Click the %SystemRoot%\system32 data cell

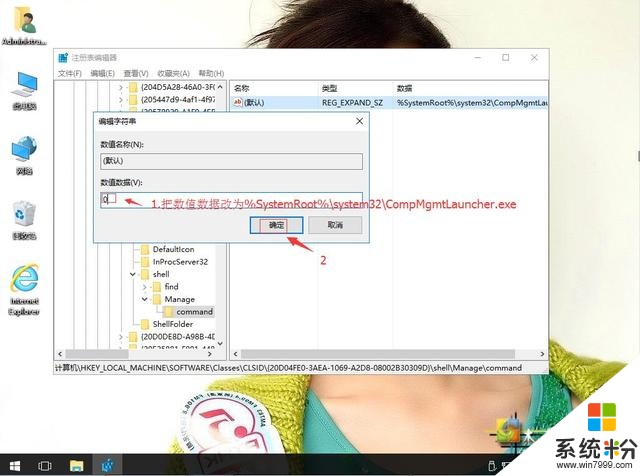click(472, 102)
